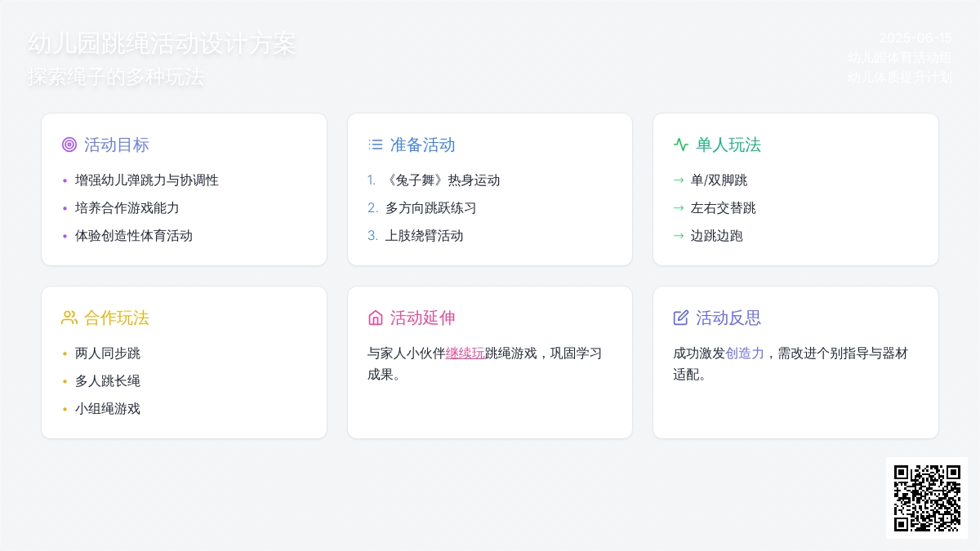Click the item 单/双脚跳
This screenshot has width=980, height=551.
point(719,180)
